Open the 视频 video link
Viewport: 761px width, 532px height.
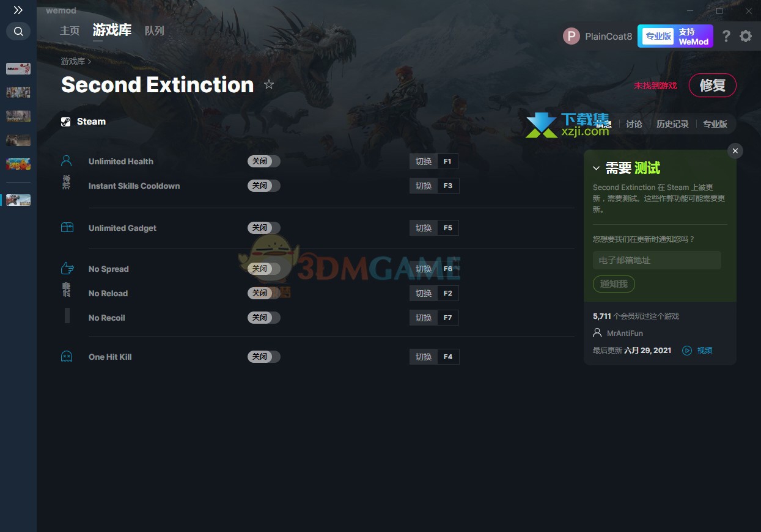click(x=705, y=351)
